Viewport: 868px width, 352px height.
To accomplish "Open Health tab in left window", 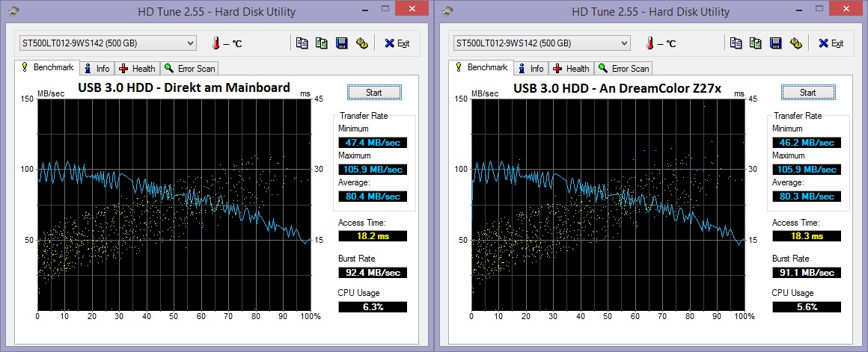I will (137, 69).
